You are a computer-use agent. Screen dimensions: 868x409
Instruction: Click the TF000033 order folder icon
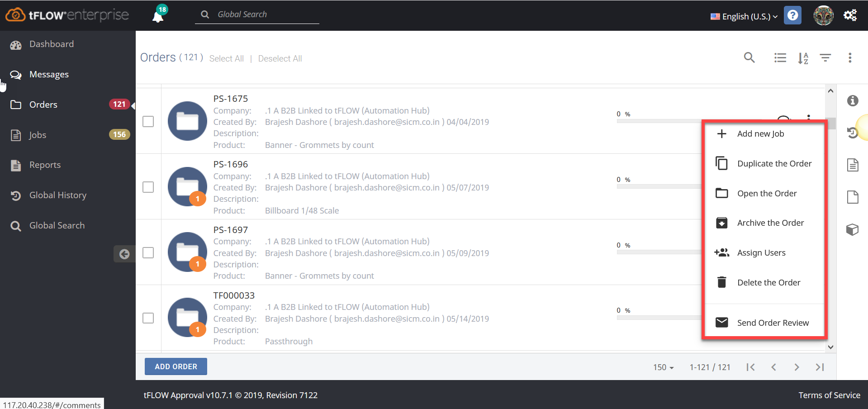coord(187,318)
